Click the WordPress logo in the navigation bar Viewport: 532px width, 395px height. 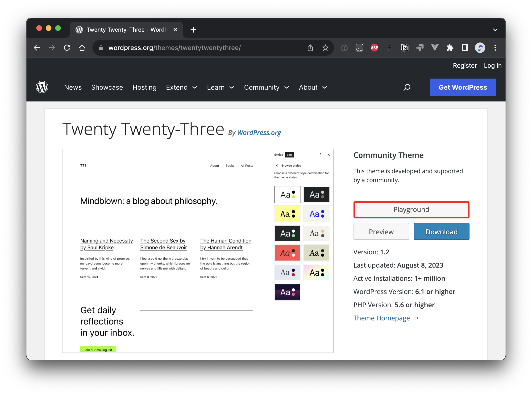(x=42, y=87)
